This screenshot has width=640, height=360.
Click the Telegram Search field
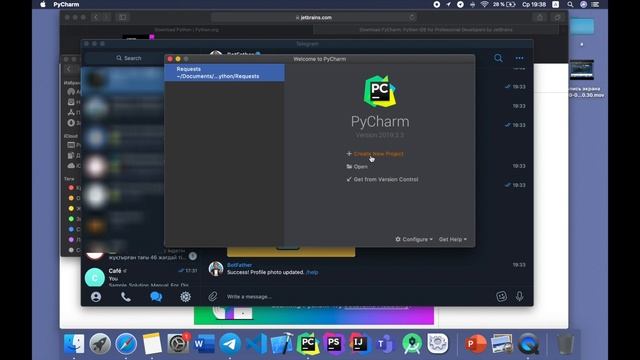coord(129,58)
